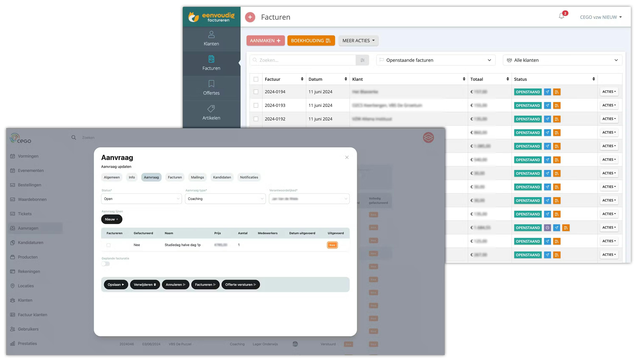This screenshot has height=364, width=637.
Task: Sort table by the Totaal column header
Action: coord(489,79)
